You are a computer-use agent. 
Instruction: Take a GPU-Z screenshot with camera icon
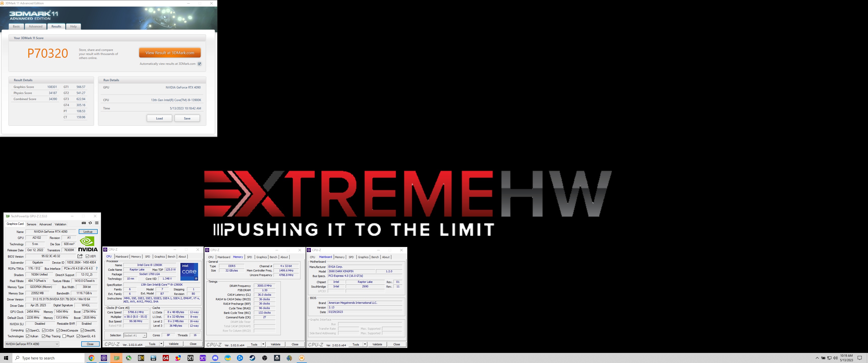pyautogui.click(x=84, y=223)
